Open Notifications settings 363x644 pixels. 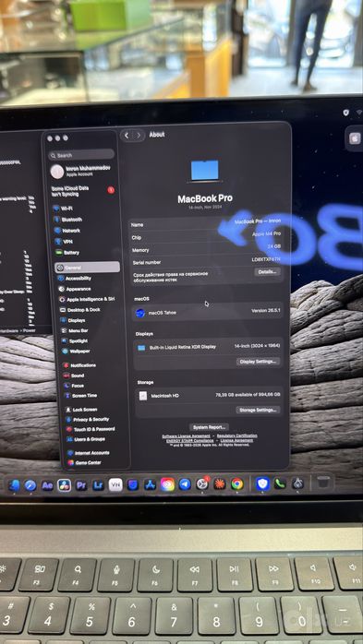pyautogui.click(x=79, y=365)
